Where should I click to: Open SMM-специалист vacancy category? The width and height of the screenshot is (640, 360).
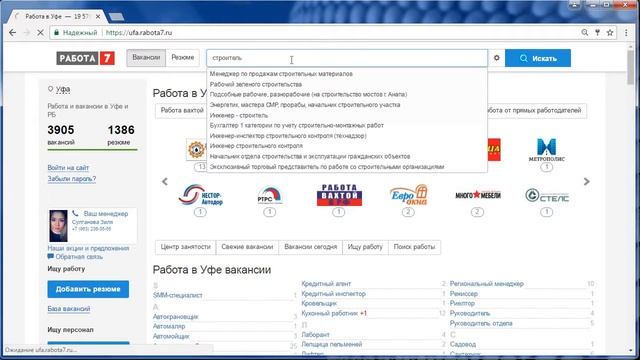178,296
